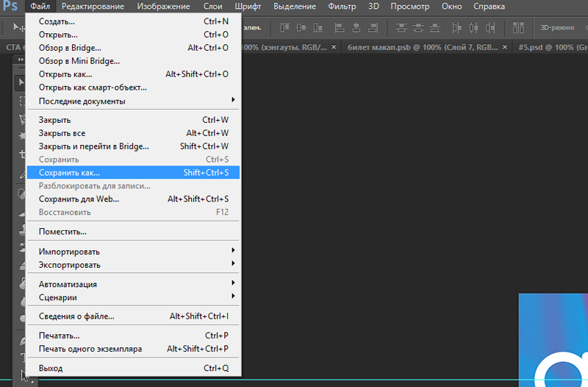Distribute vertical centers of layers

coord(418,27)
